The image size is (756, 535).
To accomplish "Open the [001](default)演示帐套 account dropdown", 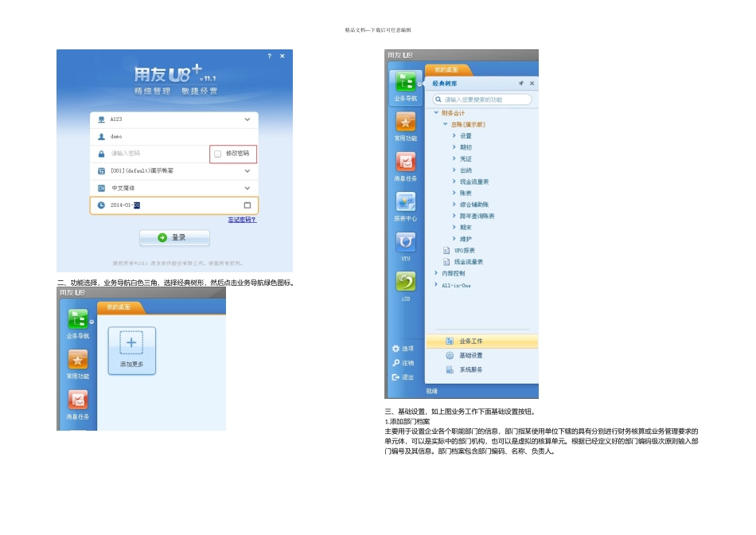I will pos(247,171).
